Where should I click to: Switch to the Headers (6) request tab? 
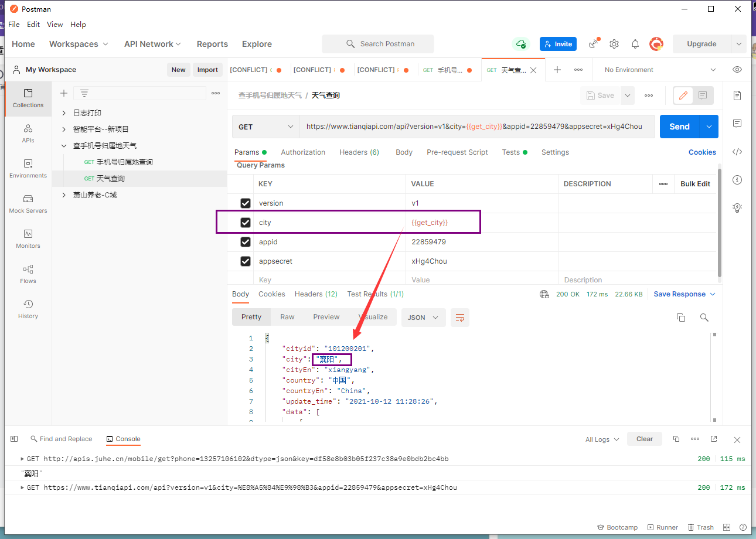tap(359, 152)
